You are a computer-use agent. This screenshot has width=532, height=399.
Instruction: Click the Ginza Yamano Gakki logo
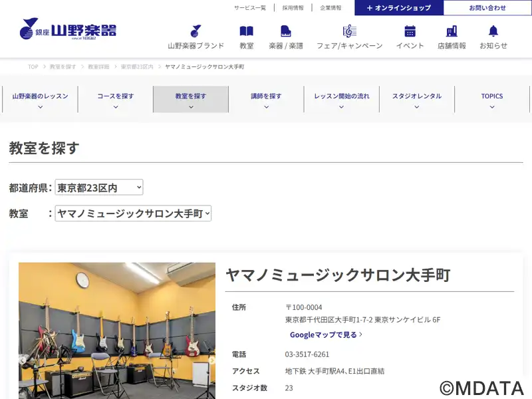[68, 29]
